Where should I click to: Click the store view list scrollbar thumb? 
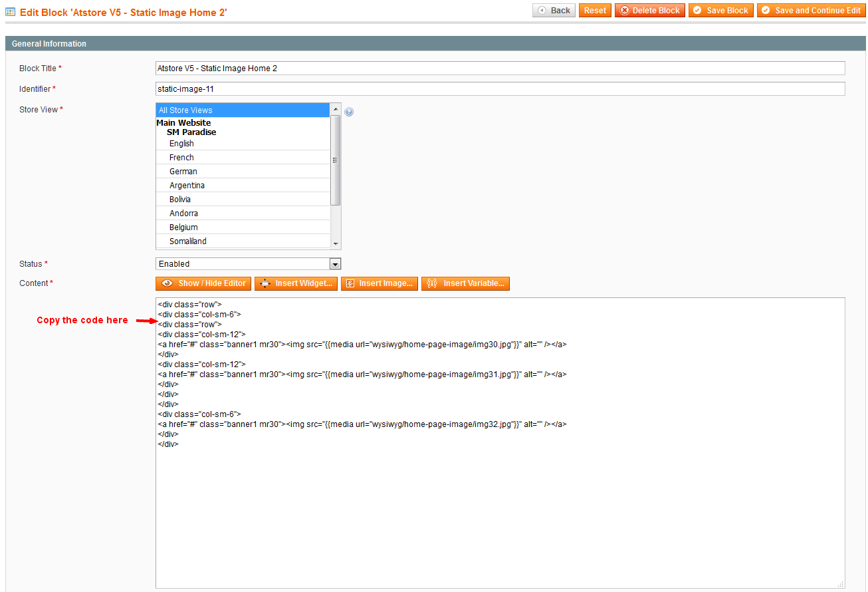[336, 160]
